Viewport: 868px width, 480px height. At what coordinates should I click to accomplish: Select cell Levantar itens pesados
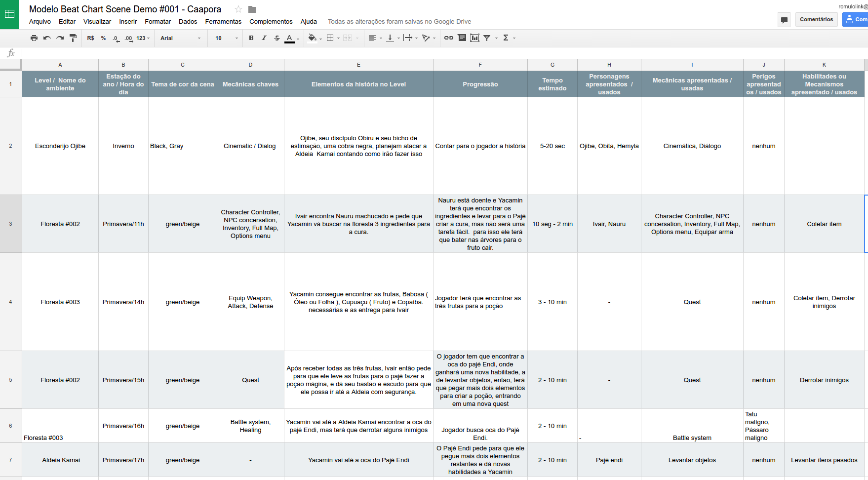coord(824,460)
